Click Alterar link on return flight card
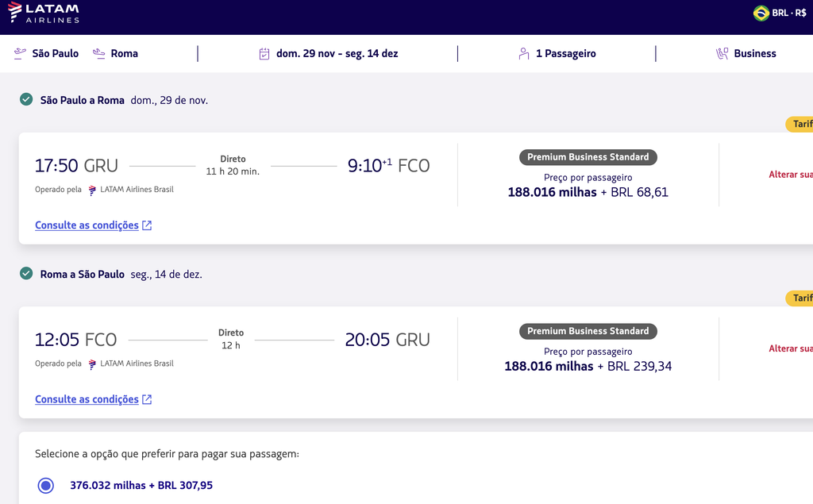The width and height of the screenshot is (813, 504). click(x=790, y=349)
